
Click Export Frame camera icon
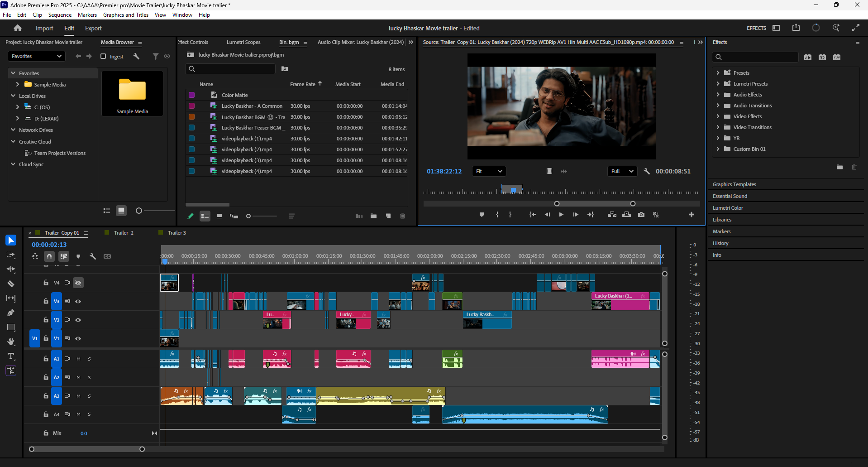[x=641, y=215]
